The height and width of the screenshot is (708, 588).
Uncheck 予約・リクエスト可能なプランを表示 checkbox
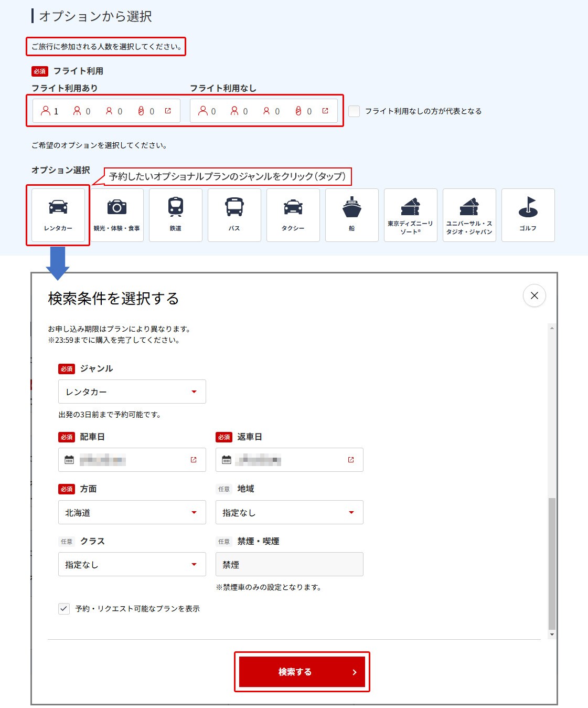coord(64,609)
